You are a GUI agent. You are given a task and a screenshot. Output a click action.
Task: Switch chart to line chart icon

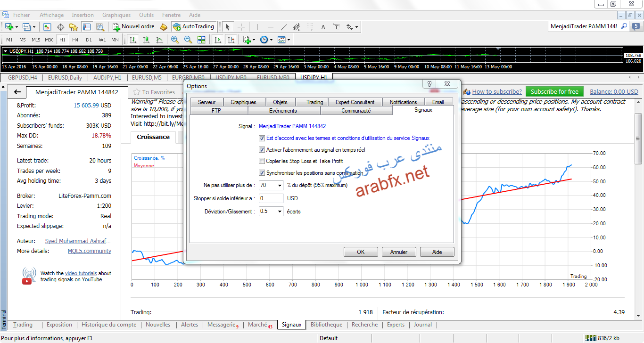[x=159, y=40]
